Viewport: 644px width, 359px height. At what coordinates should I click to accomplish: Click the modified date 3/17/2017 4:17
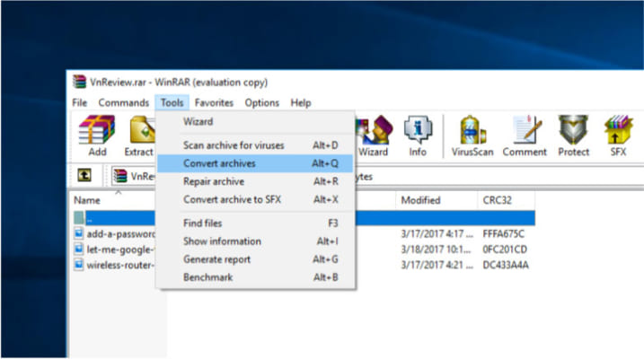[437, 234]
